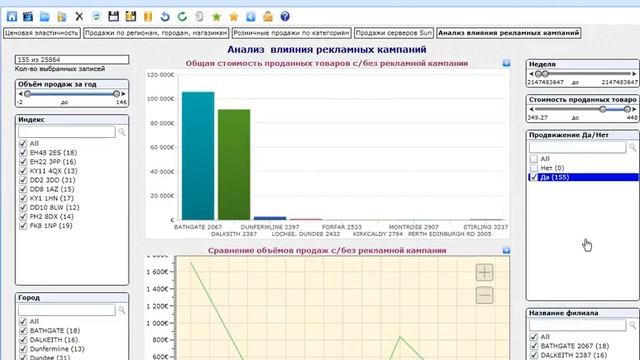Check the Нет (0) option
The height and width of the screenshot is (360, 640).
tap(534, 168)
